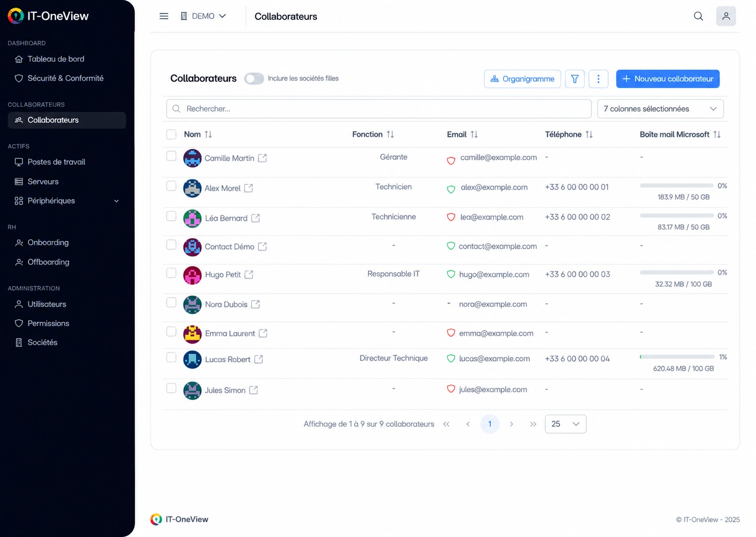Click lucas@example.com email cell
756x537 pixels.
(494, 359)
